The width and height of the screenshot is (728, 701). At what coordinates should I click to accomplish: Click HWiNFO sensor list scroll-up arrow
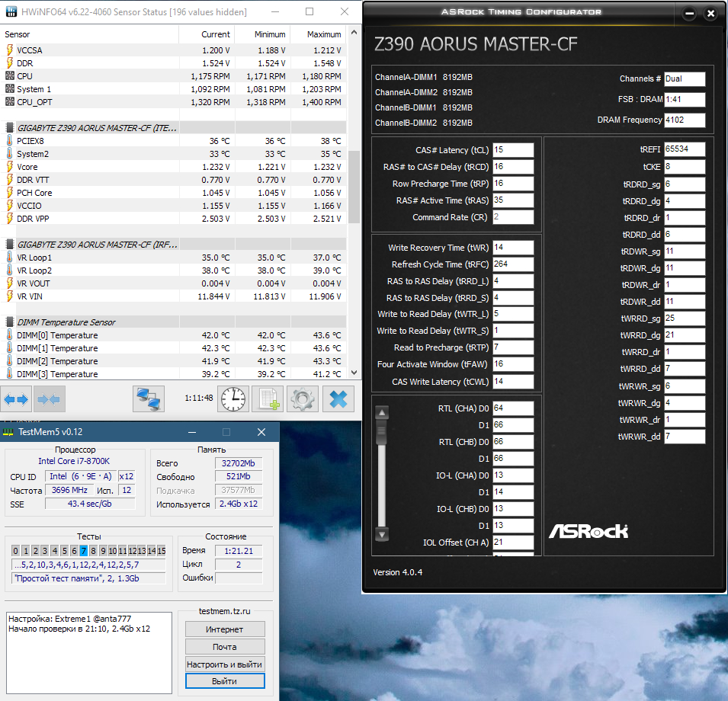pyautogui.click(x=354, y=33)
